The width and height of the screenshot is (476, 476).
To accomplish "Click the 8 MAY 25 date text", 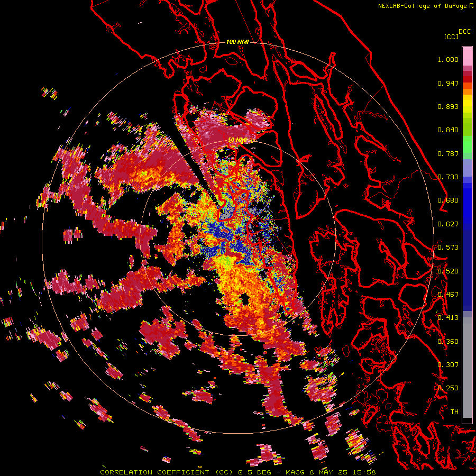I will (328, 472).
